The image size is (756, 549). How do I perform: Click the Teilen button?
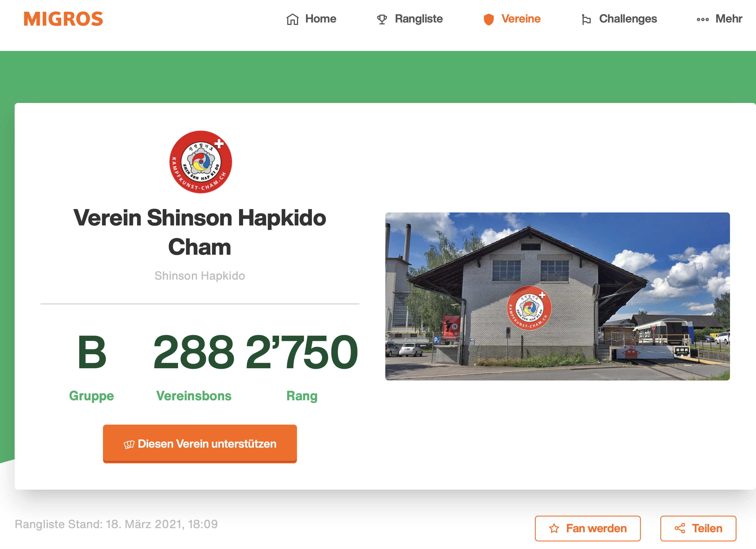(698, 528)
